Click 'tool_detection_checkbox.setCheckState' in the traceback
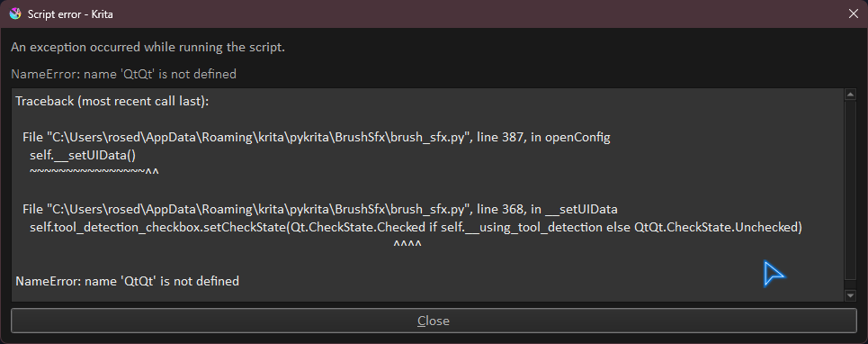Screen dimensions: 868x344 (x=166, y=227)
